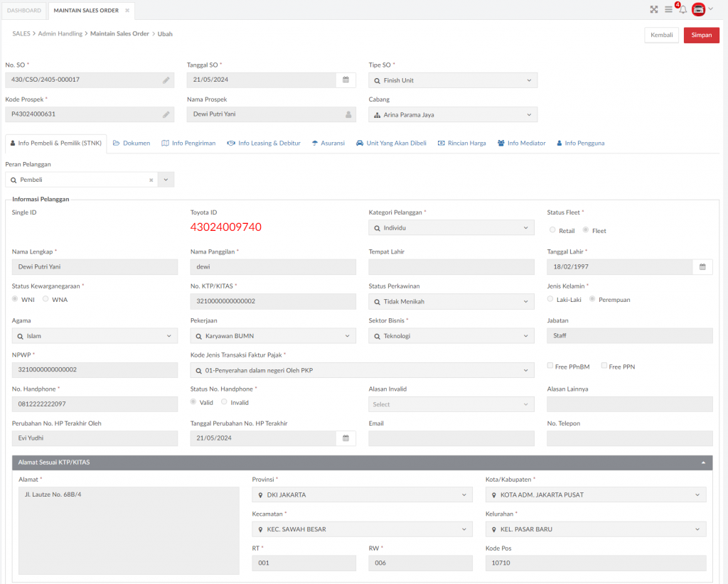Open the Dokumen tab

pyautogui.click(x=132, y=144)
